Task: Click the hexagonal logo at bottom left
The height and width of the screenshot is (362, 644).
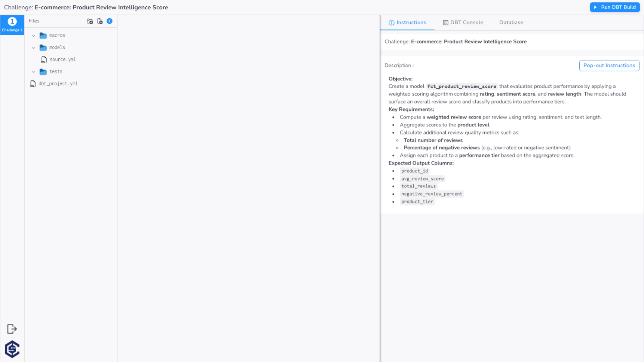Action: pyautogui.click(x=12, y=349)
